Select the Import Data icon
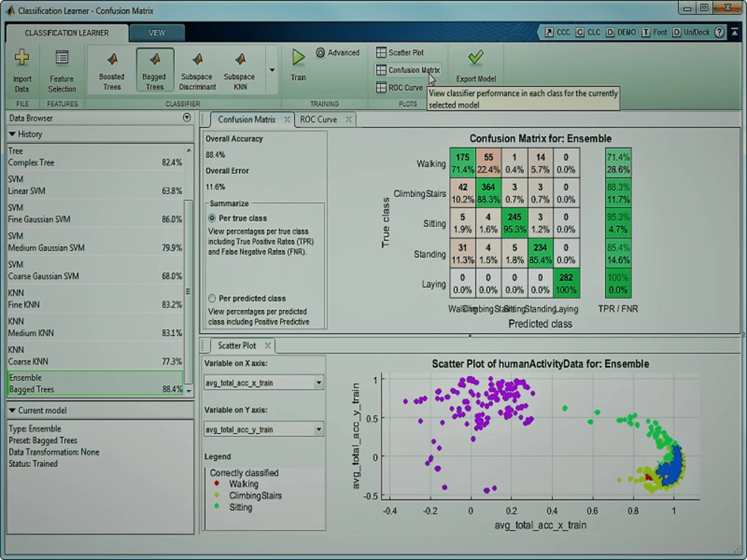This screenshot has width=747, height=560. click(22, 67)
